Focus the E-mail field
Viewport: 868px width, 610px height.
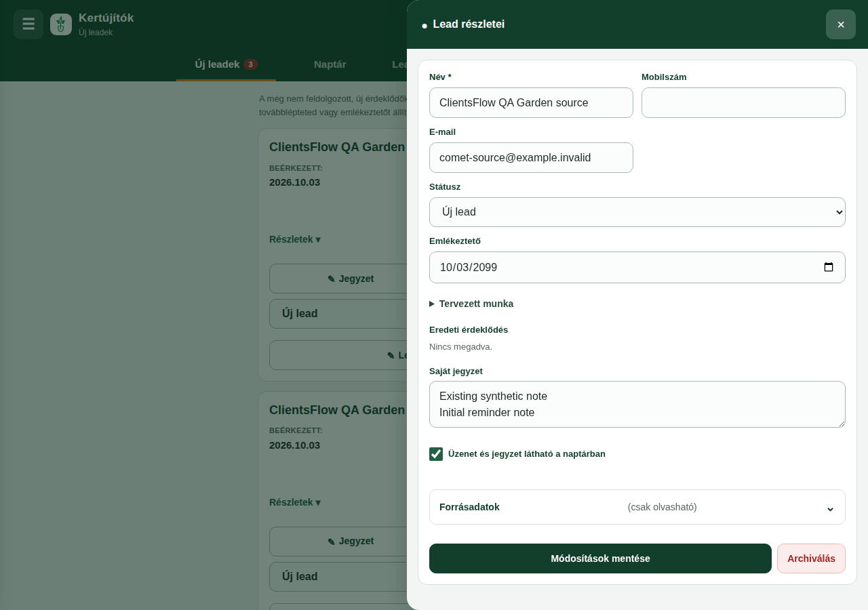[531, 158]
